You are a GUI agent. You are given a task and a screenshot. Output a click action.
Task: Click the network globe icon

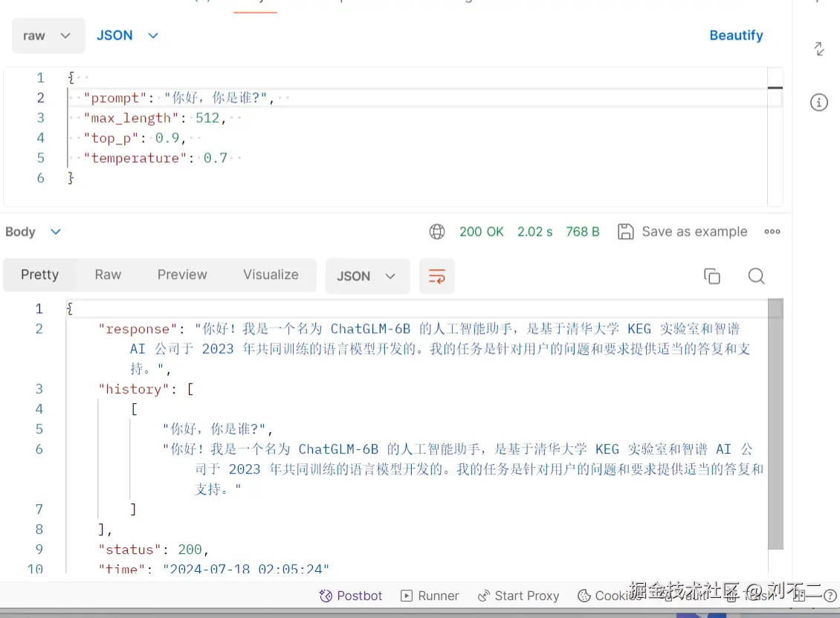[x=437, y=231]
